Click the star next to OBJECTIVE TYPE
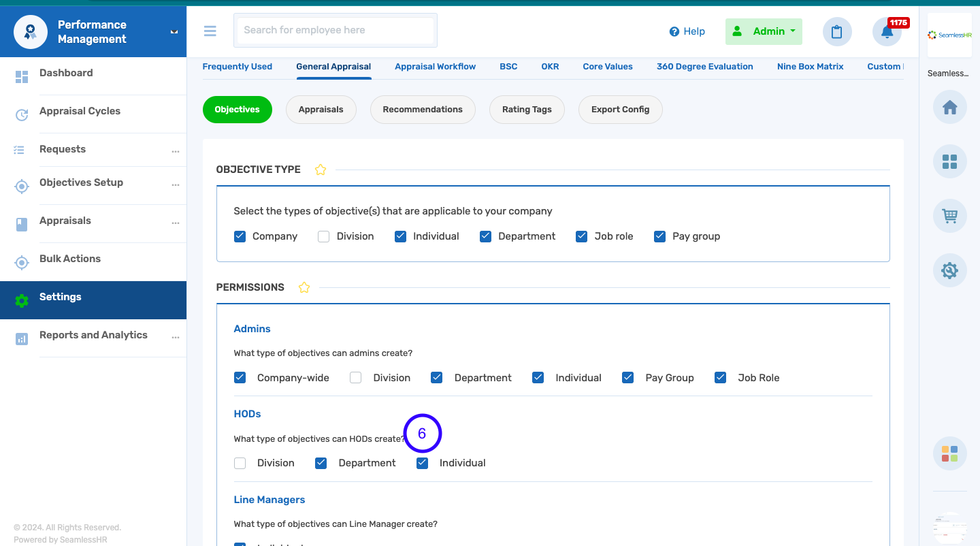Screen dimensions: 980x546 (320, 170)
